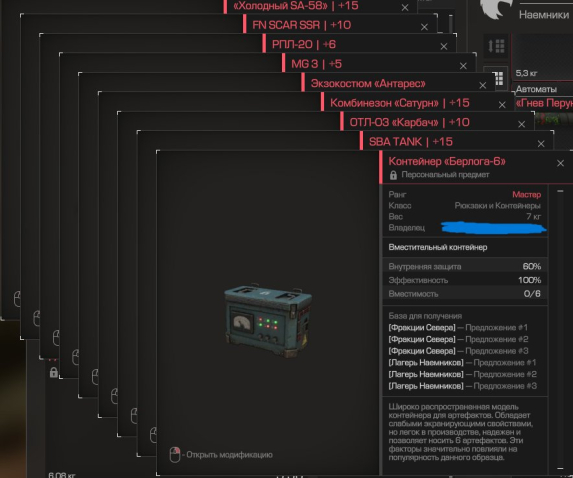The image size is (573, 478).
Task: Close the SBA TANK | +15 window
Action: pyautogui.click(x=541, y=144)
